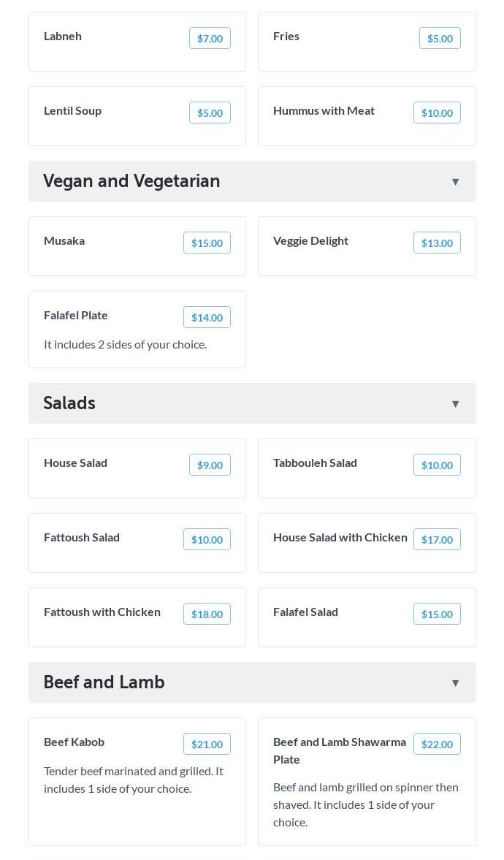
Task: Click the Musaka $15.00 price button
Action: tap(207, 243)
